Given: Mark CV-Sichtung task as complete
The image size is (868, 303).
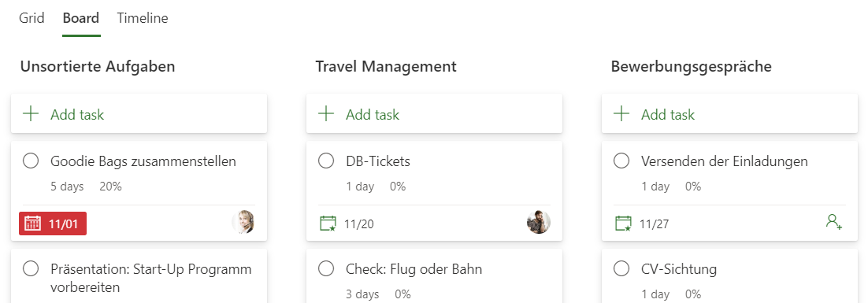Looking at the screenshot, I should click(x=621, y=269).
